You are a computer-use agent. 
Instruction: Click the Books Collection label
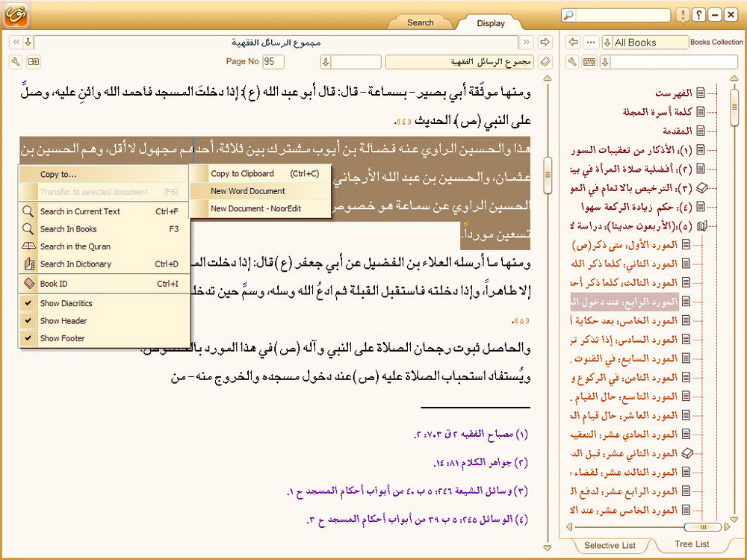[x=716, y=42]
